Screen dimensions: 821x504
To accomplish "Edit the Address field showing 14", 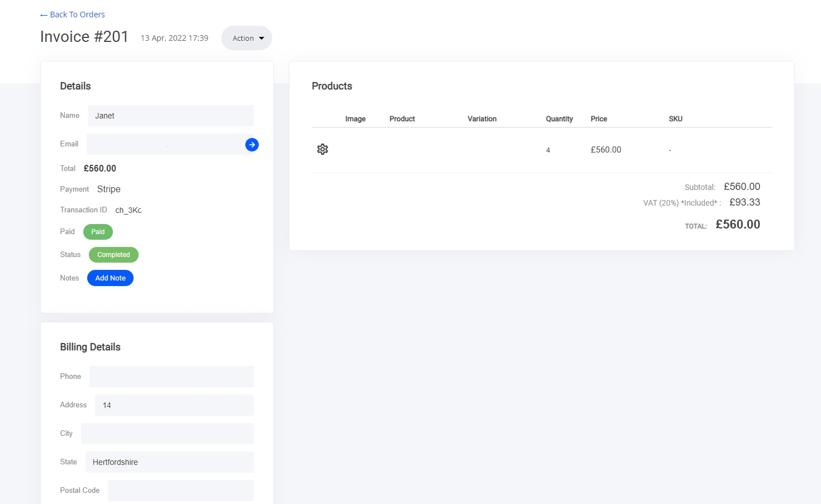I will point(174,405).
